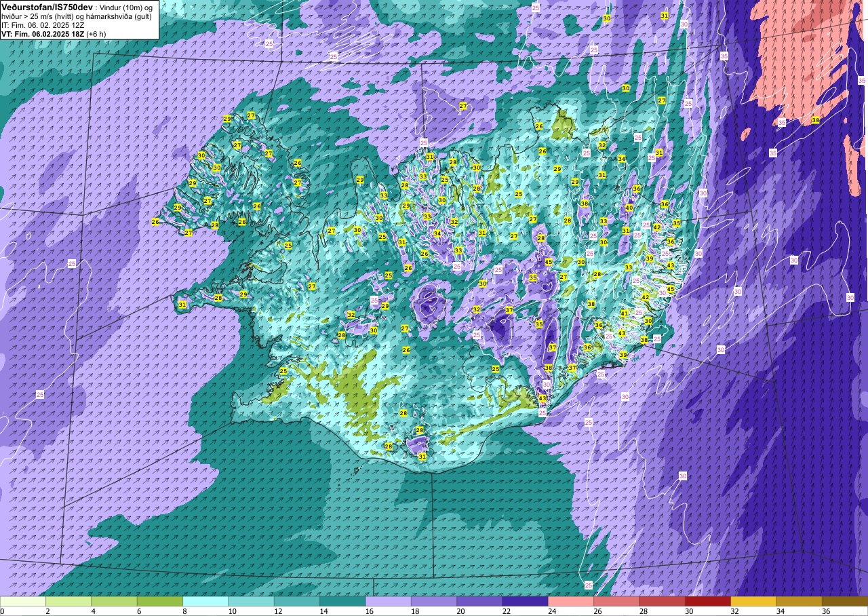
Task: Select the brown legend swatch above 36 m/s
Action: click(x=845, y=601)
